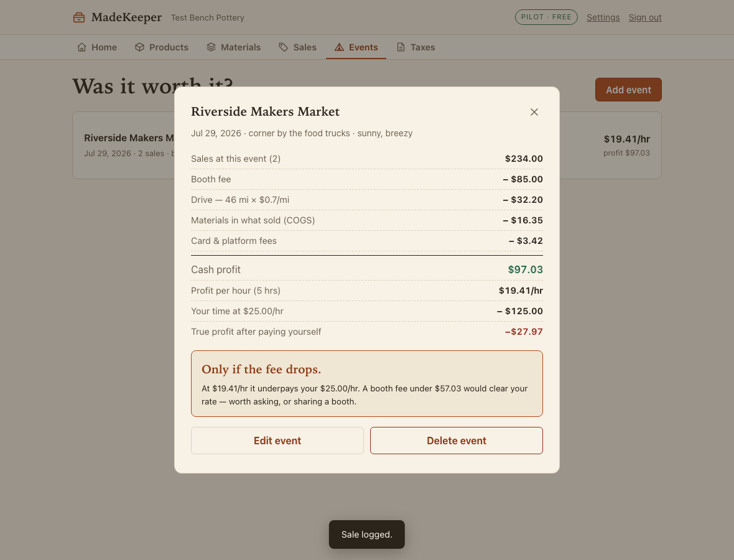Click the Products box icon
Viewport: 734px width, 560px height.
coord(139,47)
